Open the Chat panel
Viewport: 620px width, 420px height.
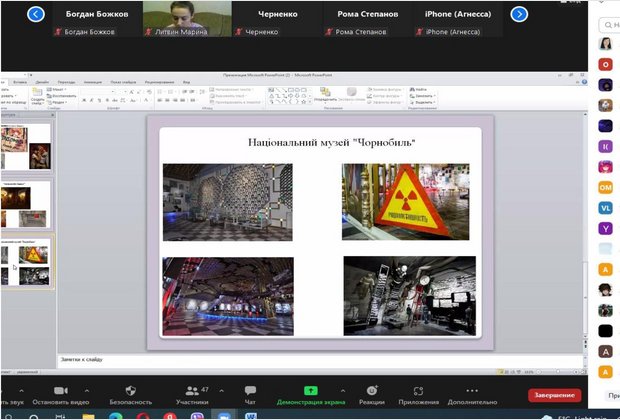pyautogui.click(x=250, y=389)
